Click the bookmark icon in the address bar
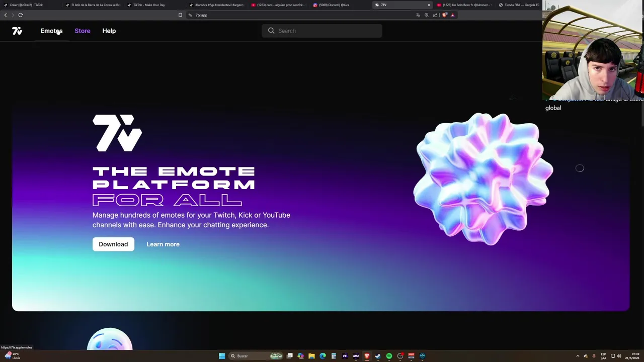 coord(180,15)
